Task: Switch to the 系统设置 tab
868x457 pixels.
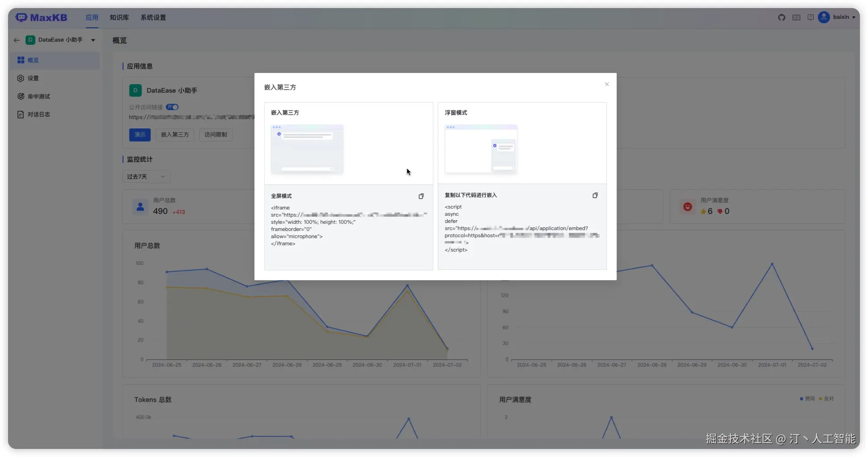Action: pos(153,17)
